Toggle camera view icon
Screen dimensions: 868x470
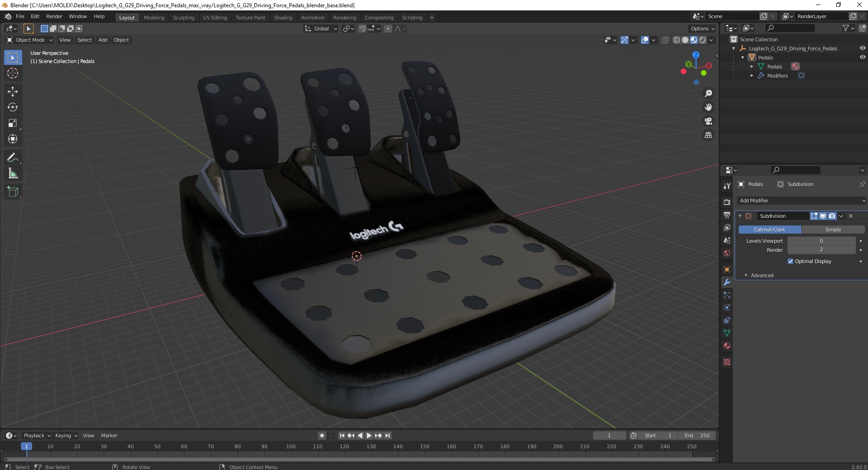(708, 121)
